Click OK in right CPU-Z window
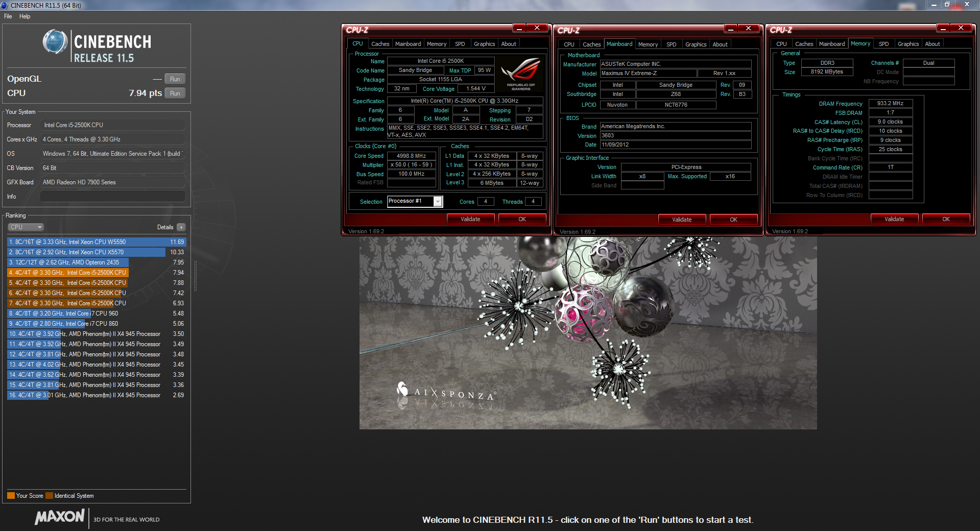This screenshot has width=980, height=531. [x=946, y=219]
